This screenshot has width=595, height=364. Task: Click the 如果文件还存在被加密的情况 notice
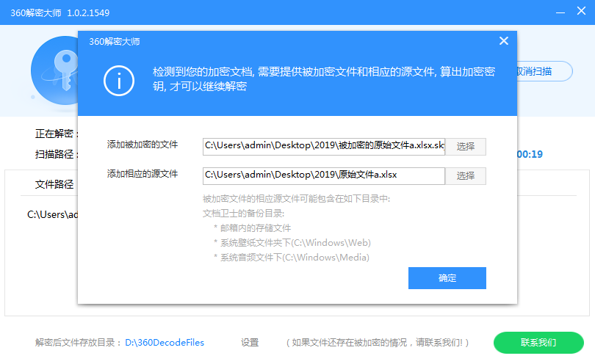[x=378, y=343]
